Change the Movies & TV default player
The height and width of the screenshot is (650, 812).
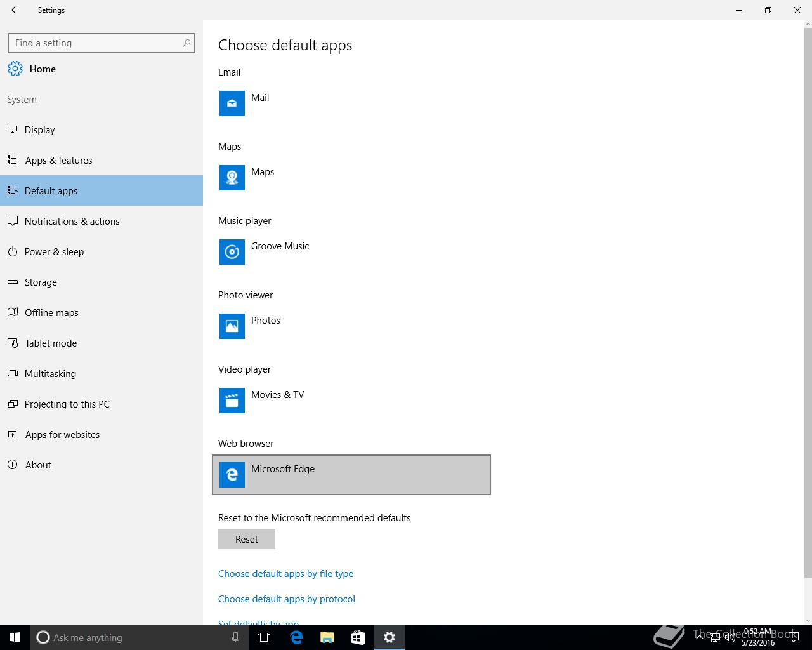[x=351, y=401]
